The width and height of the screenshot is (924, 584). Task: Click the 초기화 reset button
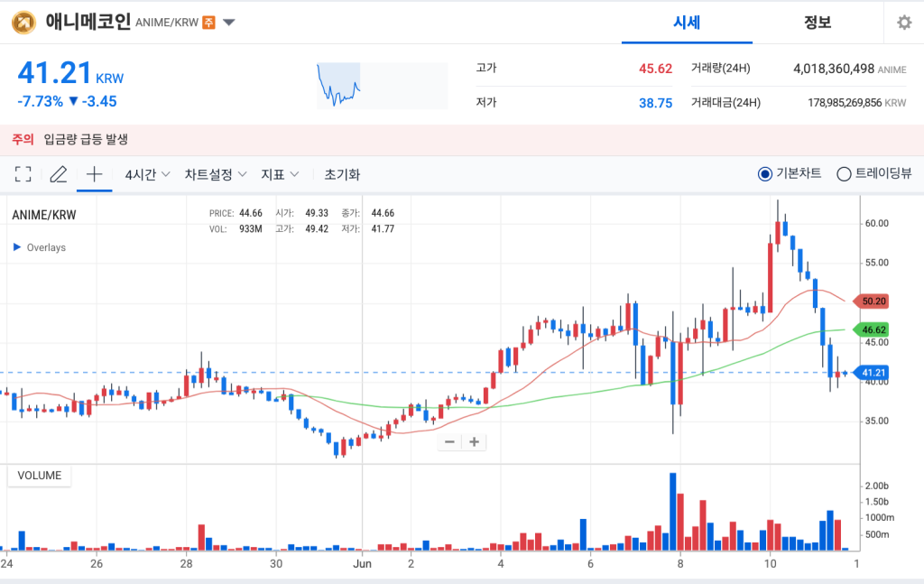point(342,174)
